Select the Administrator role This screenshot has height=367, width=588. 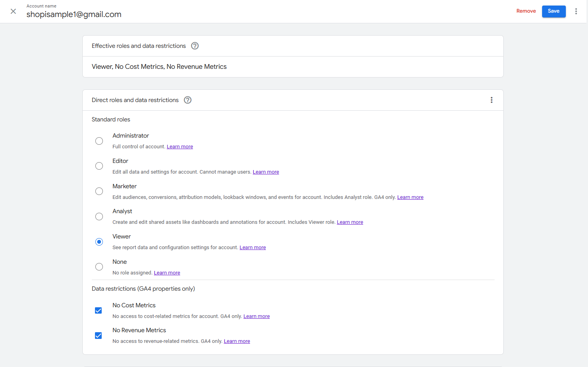pyautogui.click(x=99, y=141)
